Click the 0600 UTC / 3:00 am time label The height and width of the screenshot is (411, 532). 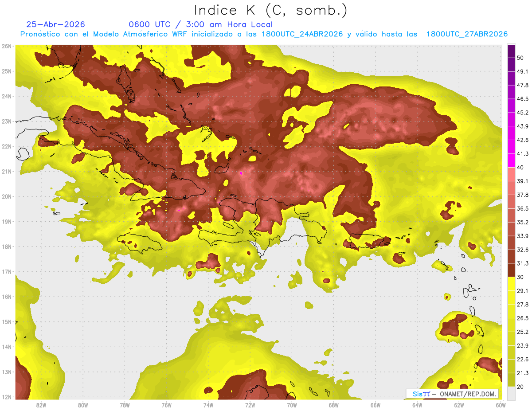pyautogui.click(x=200, y=24)
